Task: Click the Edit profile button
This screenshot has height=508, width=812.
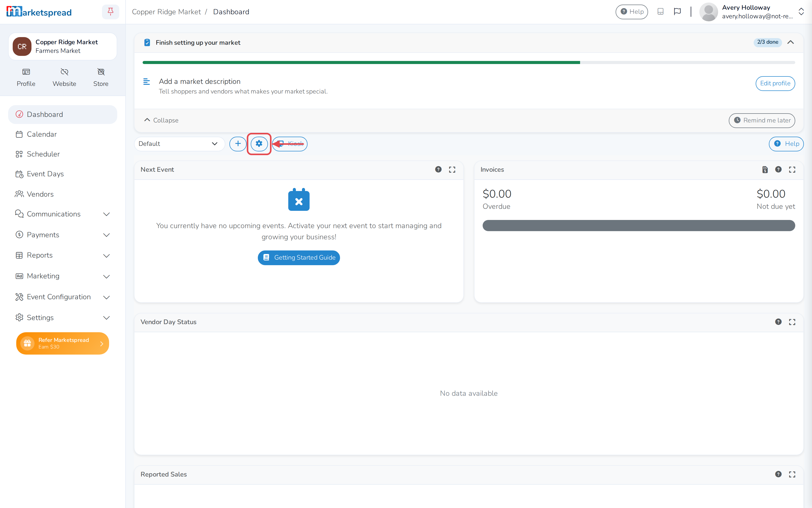Action: [x=775, y=83]
